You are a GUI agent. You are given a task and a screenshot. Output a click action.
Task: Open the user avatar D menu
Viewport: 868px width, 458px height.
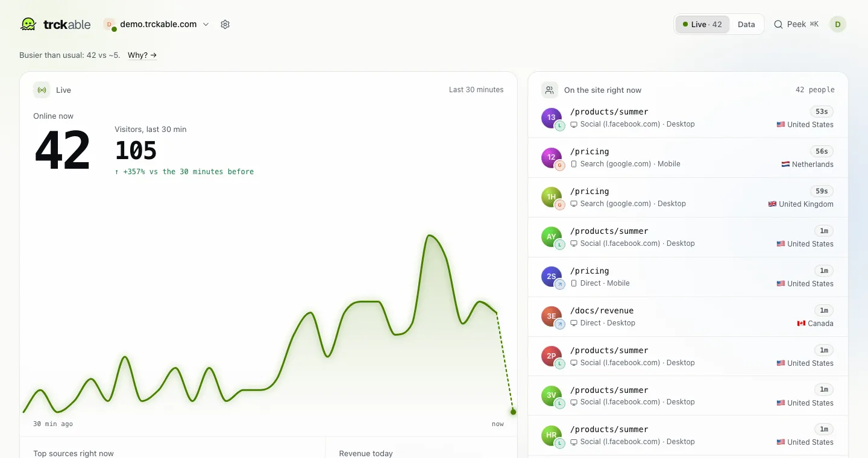coord(838,24)
